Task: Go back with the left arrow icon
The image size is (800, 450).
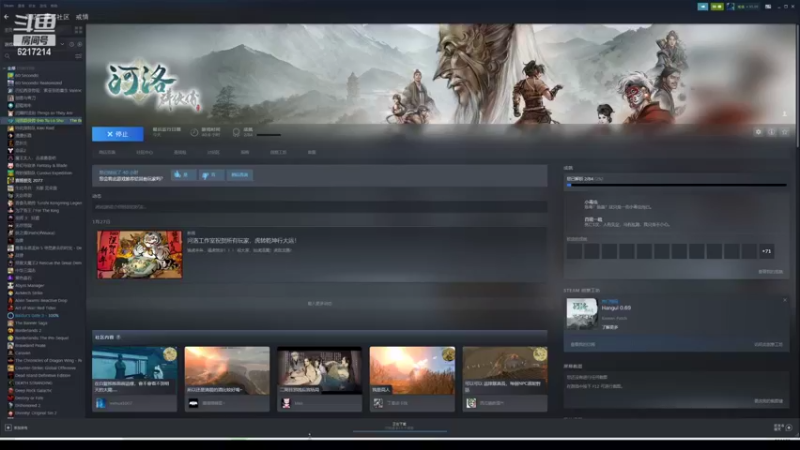Action: (6, 17)
